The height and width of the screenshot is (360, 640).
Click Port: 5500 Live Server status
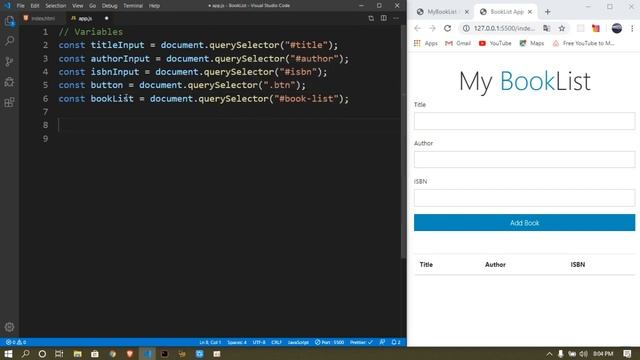pos(329,342)
